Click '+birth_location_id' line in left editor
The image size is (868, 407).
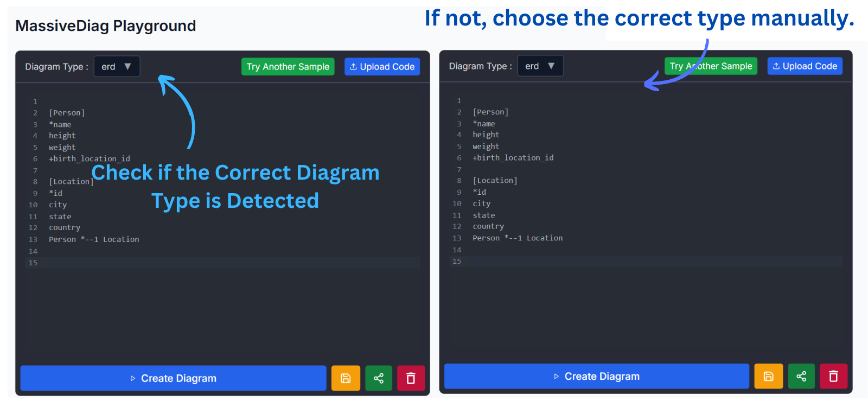click(x=90, y=159)
